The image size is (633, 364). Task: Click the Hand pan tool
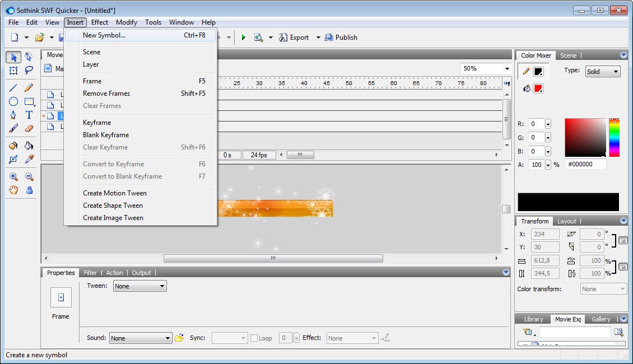(13, 190)
